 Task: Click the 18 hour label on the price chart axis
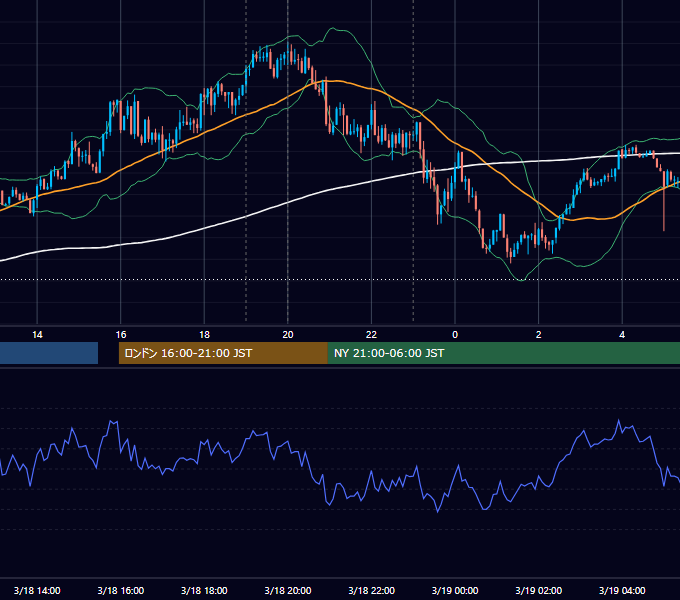[204, 335]
